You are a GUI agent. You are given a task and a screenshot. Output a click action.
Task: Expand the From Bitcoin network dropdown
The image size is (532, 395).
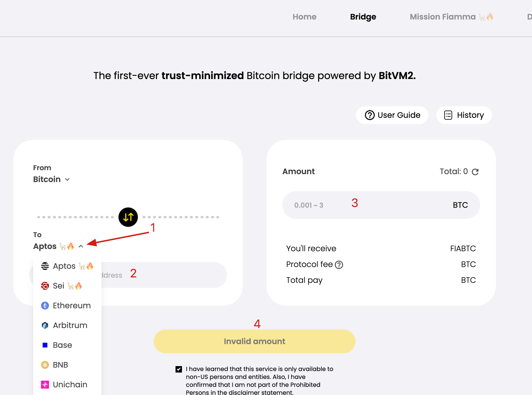51,179
